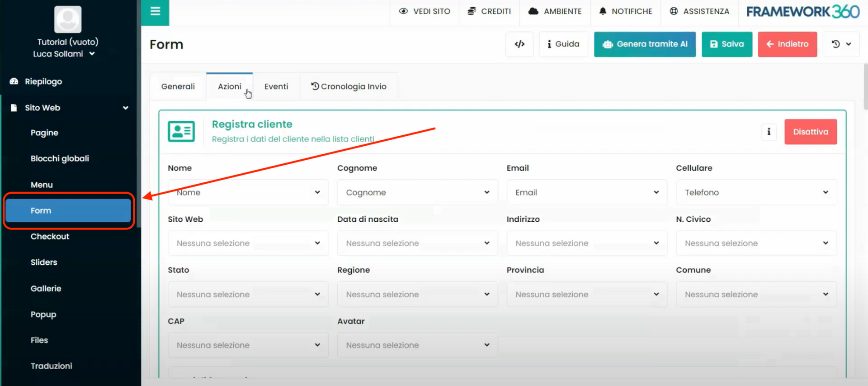Open Notifiche bell in top bar
The width and height of the screenshot is (868, 386).
tap(626, 11)
